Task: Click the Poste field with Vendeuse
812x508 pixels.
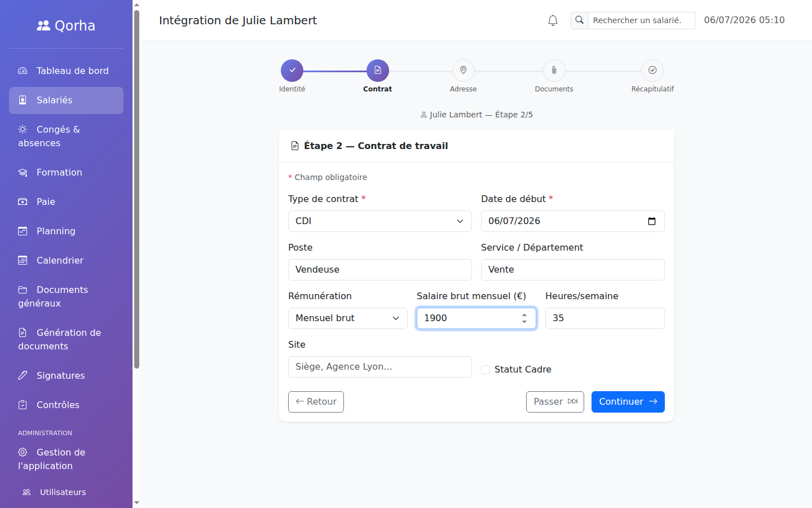Action: point(380,270)
